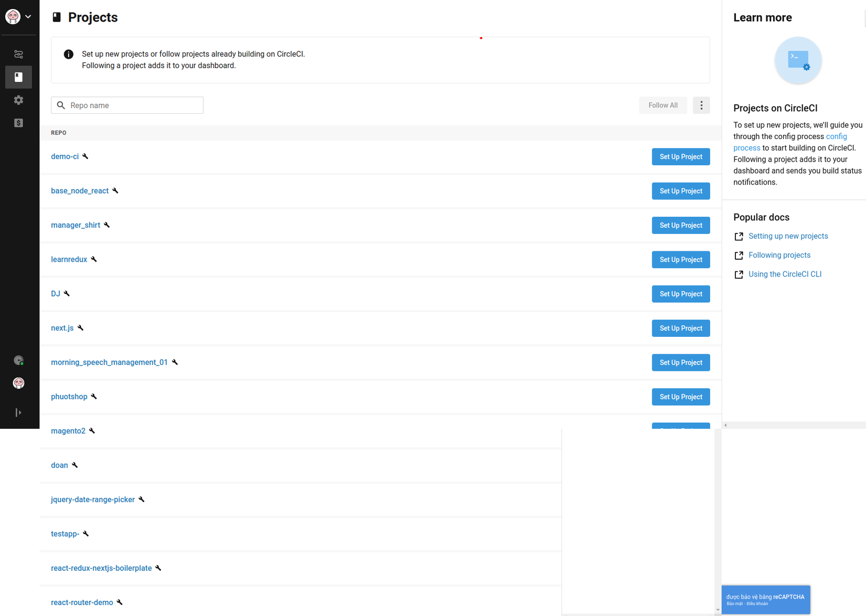866x616 pixels.
Task: Click the wrench icon beside jquery-date-range-picker
Action: 142,500
